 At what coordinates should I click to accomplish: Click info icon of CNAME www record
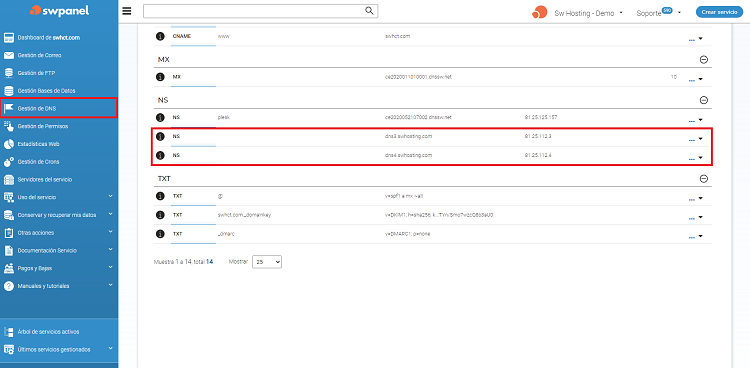(x=160, y=36)
